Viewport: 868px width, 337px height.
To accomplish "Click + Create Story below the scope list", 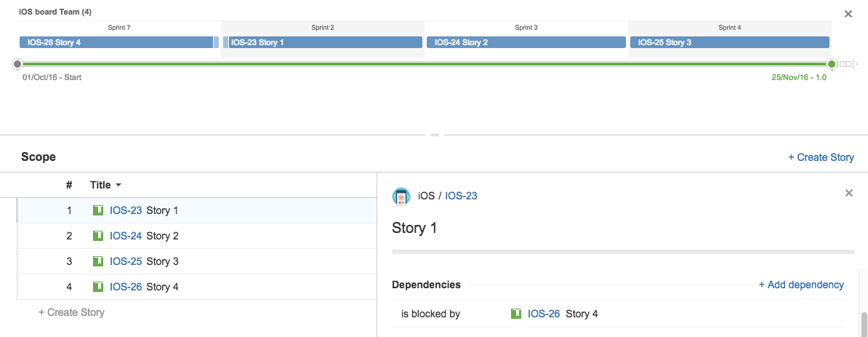I will pyautogui.click(x=71, y=312).
